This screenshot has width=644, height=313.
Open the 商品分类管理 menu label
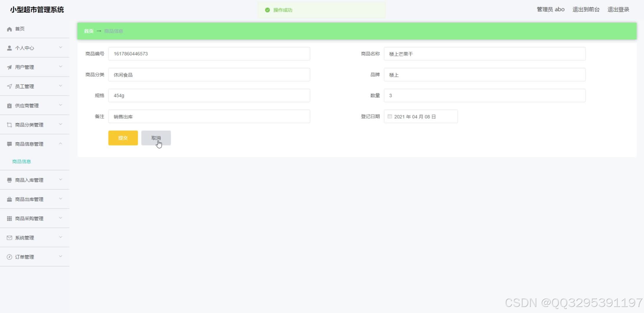[x=29, y=125]
